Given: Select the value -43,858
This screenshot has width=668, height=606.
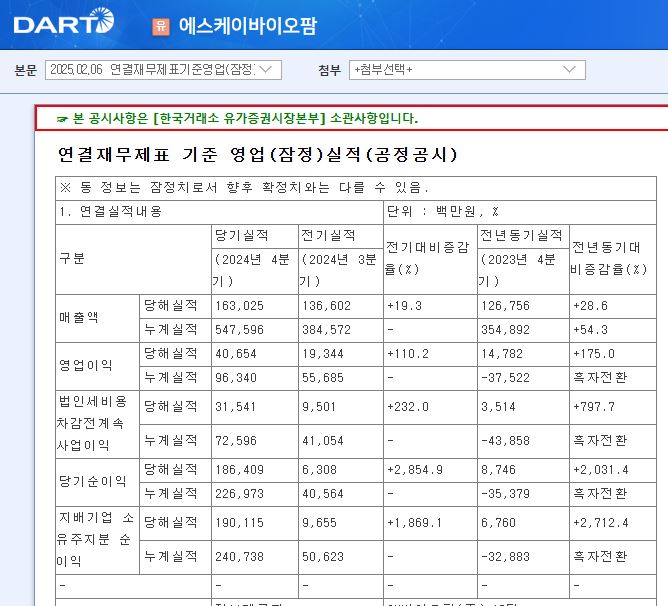Looking at the screenshot, I should [505, 441].
